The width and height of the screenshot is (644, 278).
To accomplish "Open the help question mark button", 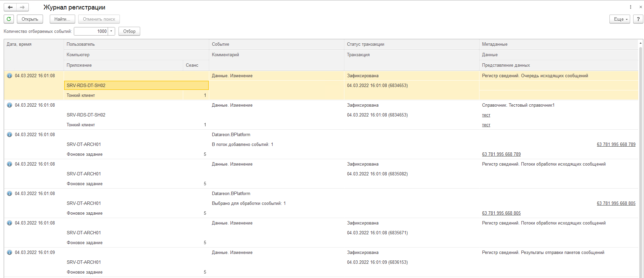I will (638, 19).
